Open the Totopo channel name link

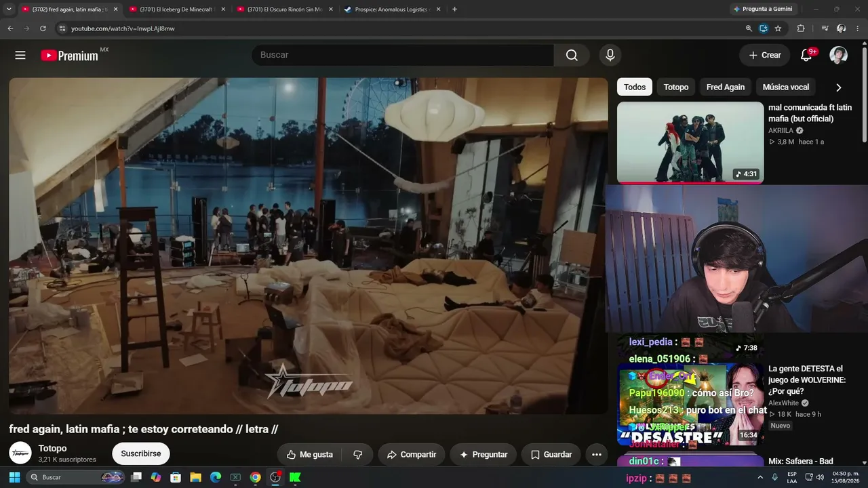coord(52,449)
